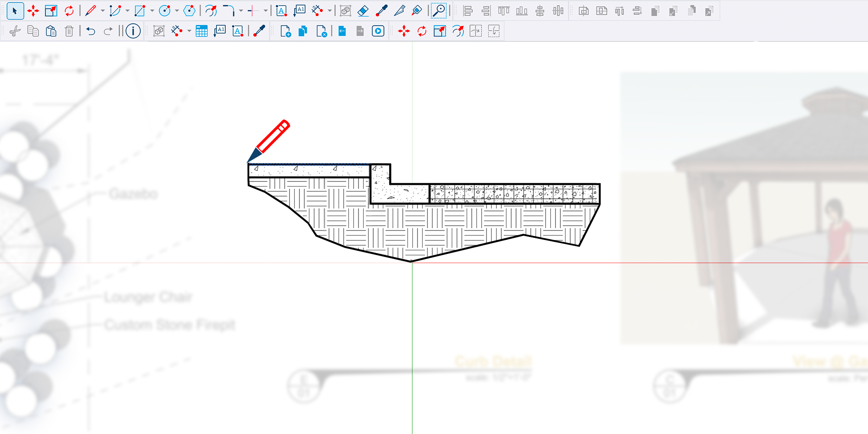868x434 pixels.
Task: Paste from the clipboard icon
Action: coord(51,31)
